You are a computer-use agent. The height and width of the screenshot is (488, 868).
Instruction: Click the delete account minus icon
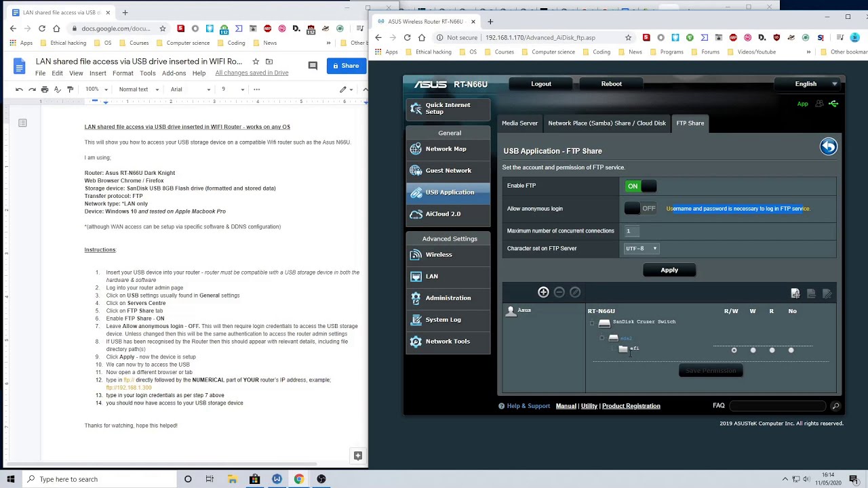[x=559, y=292]
